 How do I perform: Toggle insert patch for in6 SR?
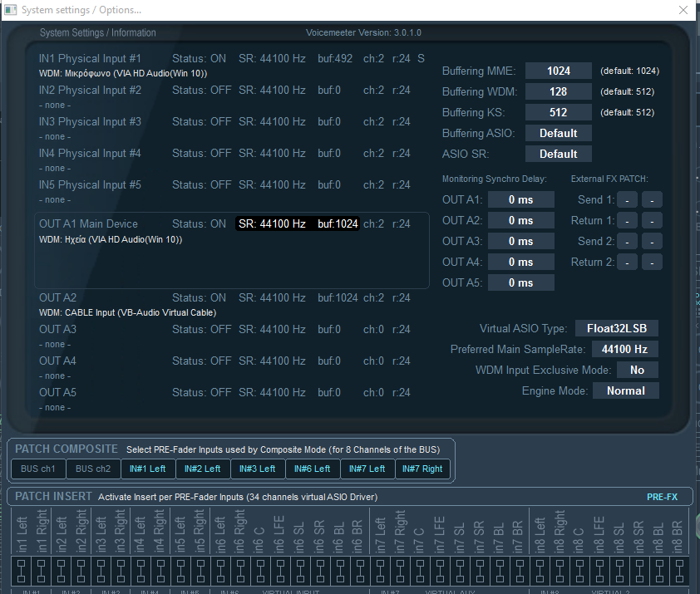pos(320,570)
